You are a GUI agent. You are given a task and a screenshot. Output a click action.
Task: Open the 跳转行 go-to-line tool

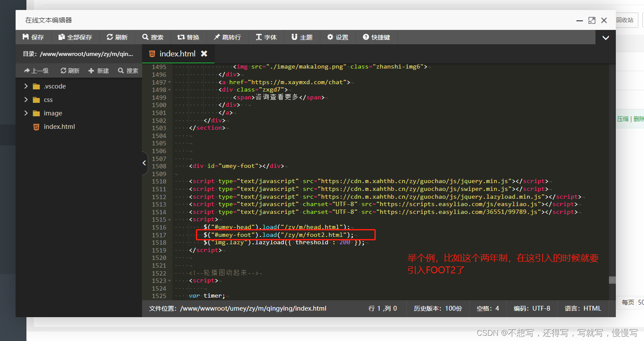pyautogui.click(x=227, y=37)
